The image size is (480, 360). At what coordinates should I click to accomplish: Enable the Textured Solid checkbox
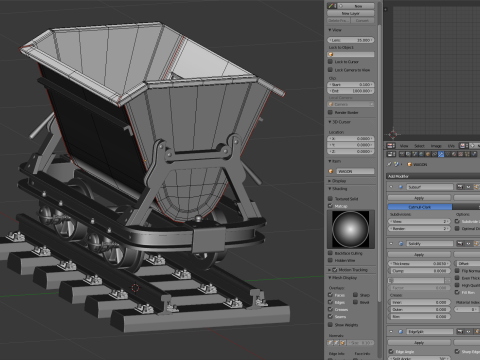[330, 198]
